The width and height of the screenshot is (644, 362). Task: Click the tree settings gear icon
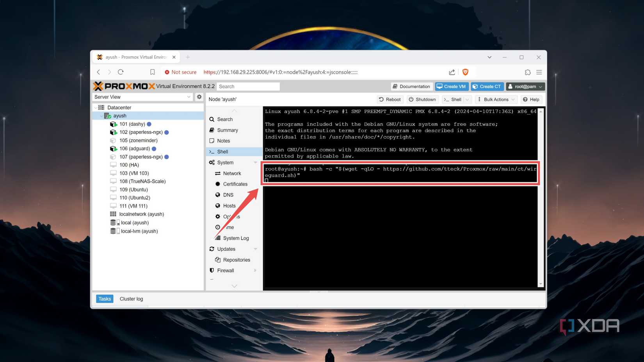pos(199,97)
